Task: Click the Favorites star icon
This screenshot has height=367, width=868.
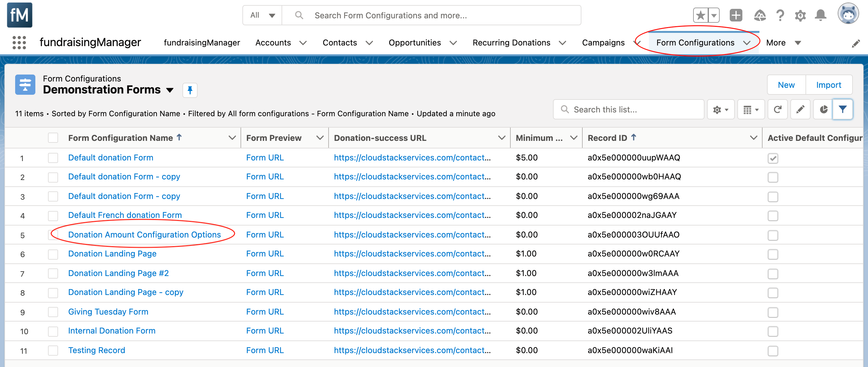Action: click(x=700, y=15)
